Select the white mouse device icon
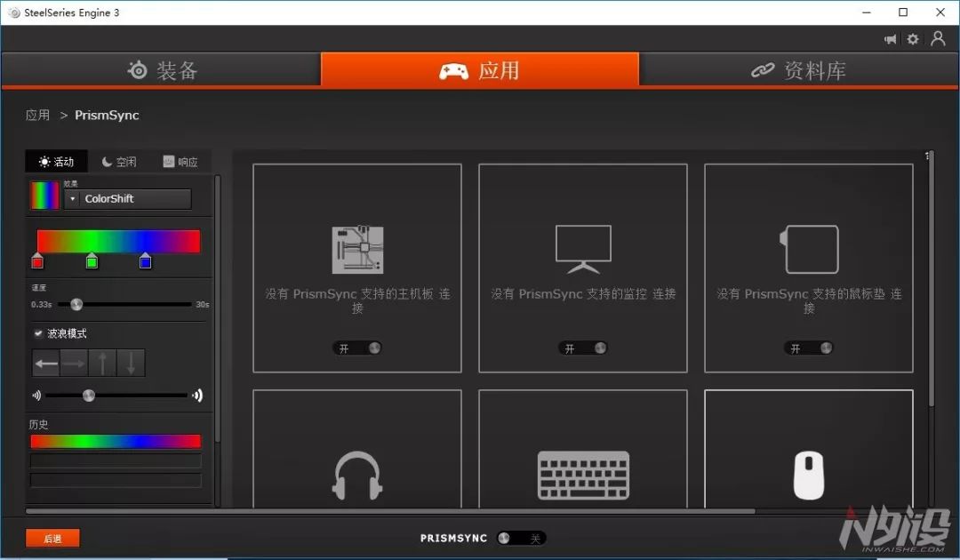Screen dimensions: 960x560 point(808,475)
